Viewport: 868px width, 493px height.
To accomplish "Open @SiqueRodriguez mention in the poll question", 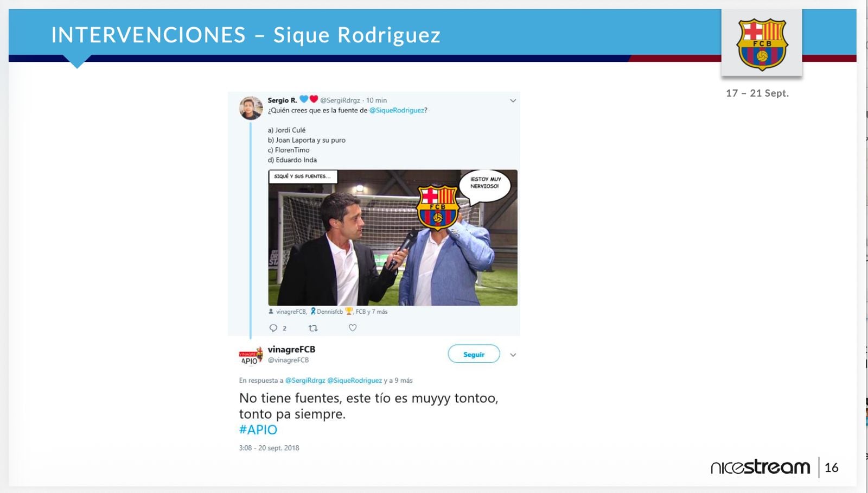I will 397,110.
